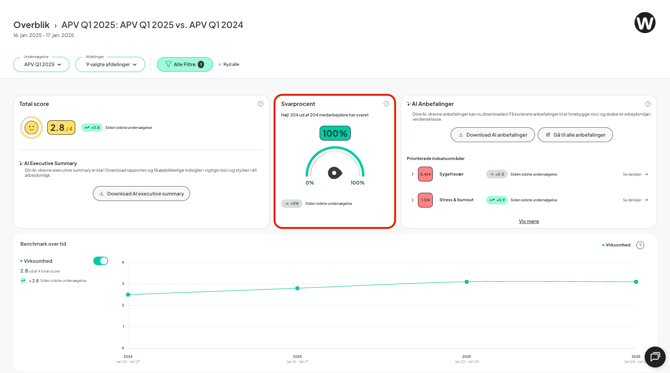Click the gauge needle in Svarprocent
The height and width of the screenshot is (373, 670).
tap(335, 173)
